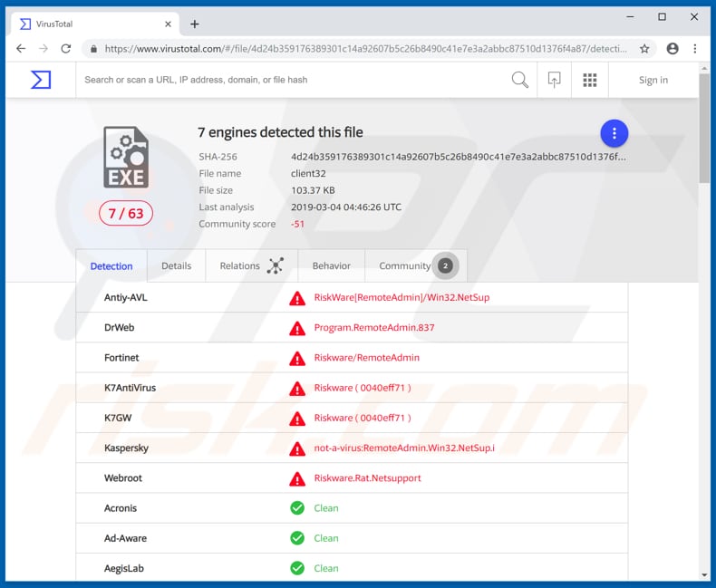
Task: Click the Acronis clean checkmark icon
Action: (297, 508)
